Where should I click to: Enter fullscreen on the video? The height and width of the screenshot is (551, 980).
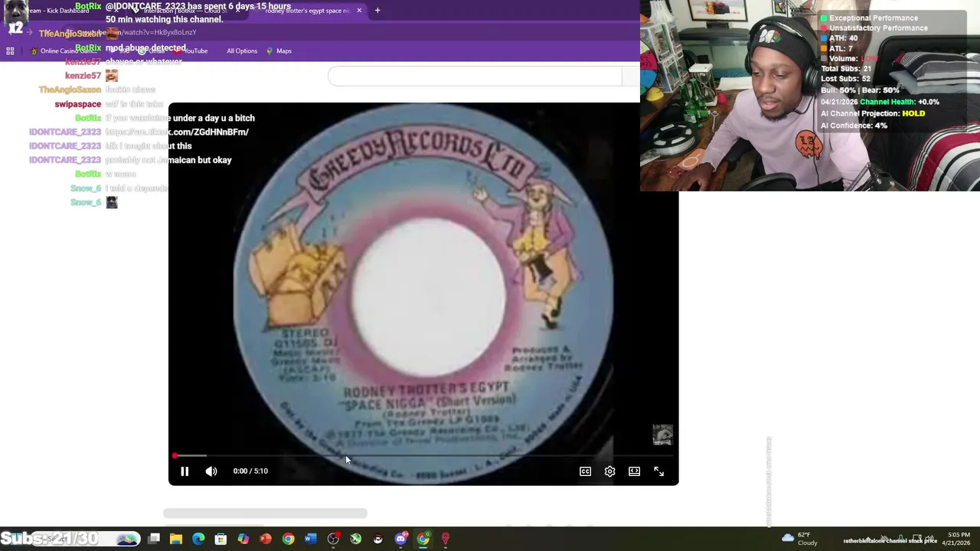pos(658,471)
